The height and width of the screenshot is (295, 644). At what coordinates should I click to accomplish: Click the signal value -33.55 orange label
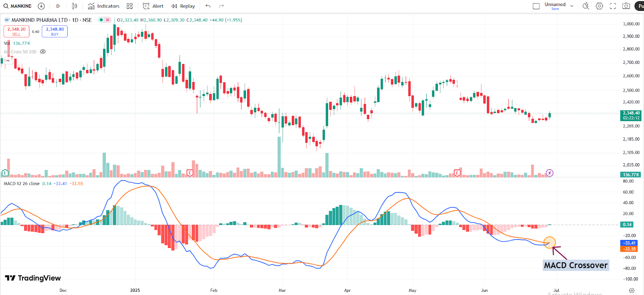[629, 249]
